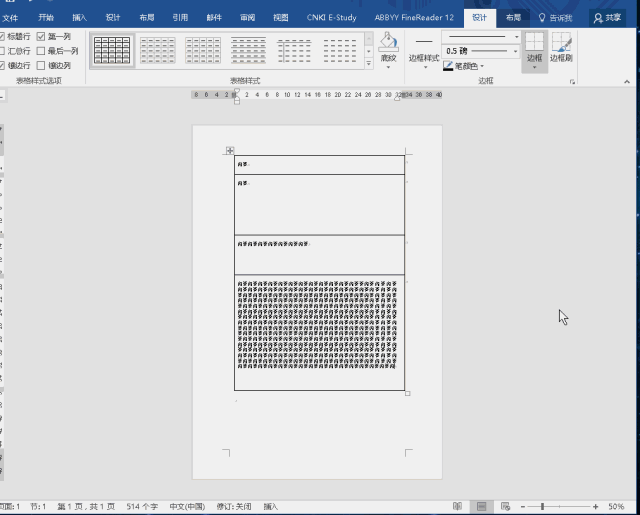Switch to web layout view in status bar
Screen dimensions: 640x515
[507, 506]
